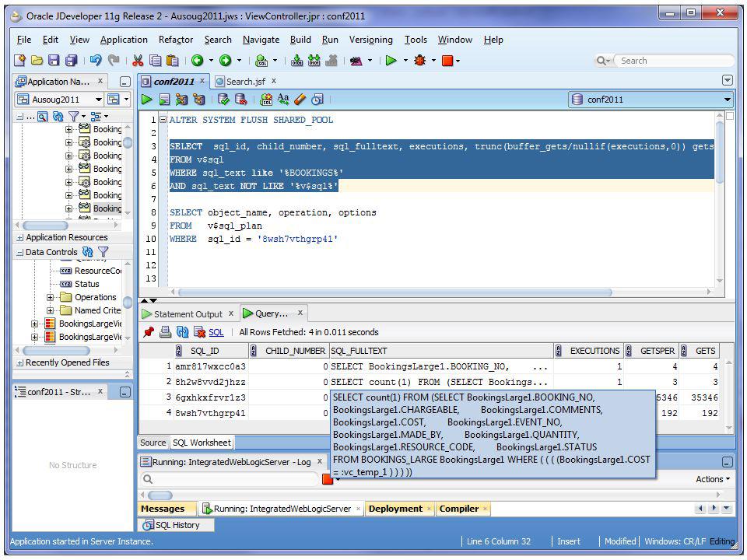Select the cell 8wsh7vthgrp41 in results
747x560 pixels.
click(211, 413)
